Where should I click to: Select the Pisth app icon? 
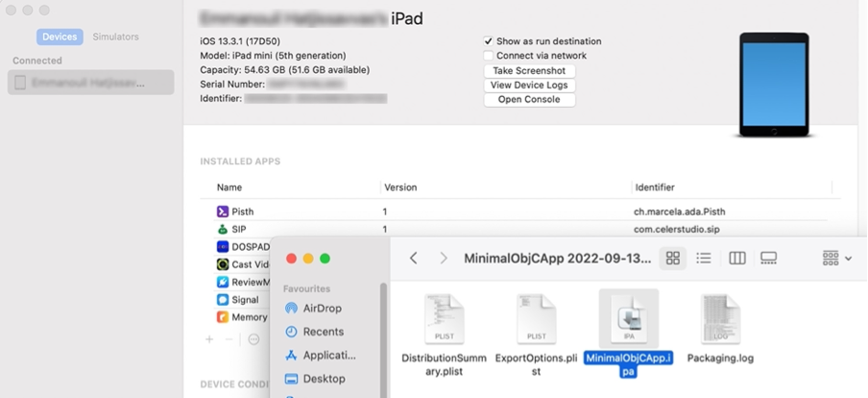click(x=223, y=211)
